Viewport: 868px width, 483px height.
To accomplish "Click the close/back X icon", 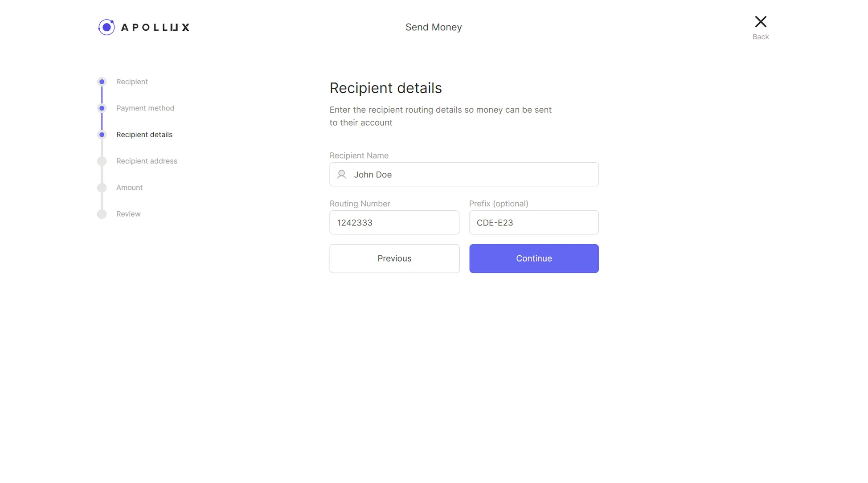I will click(761, 21).
